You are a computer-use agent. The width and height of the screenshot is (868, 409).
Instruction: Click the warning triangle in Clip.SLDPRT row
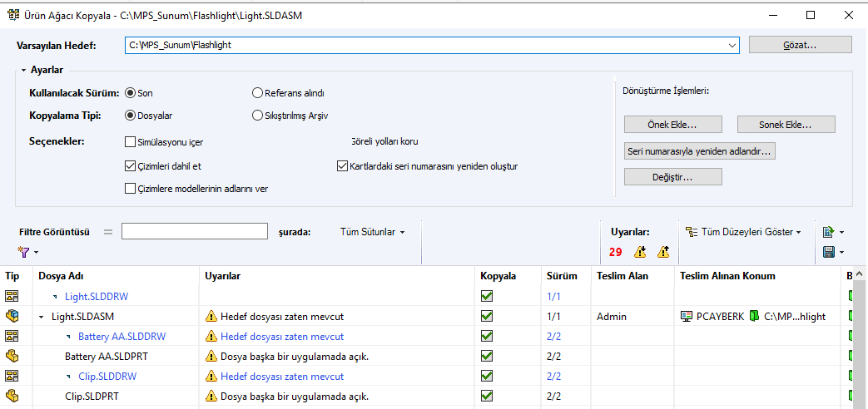211,396
